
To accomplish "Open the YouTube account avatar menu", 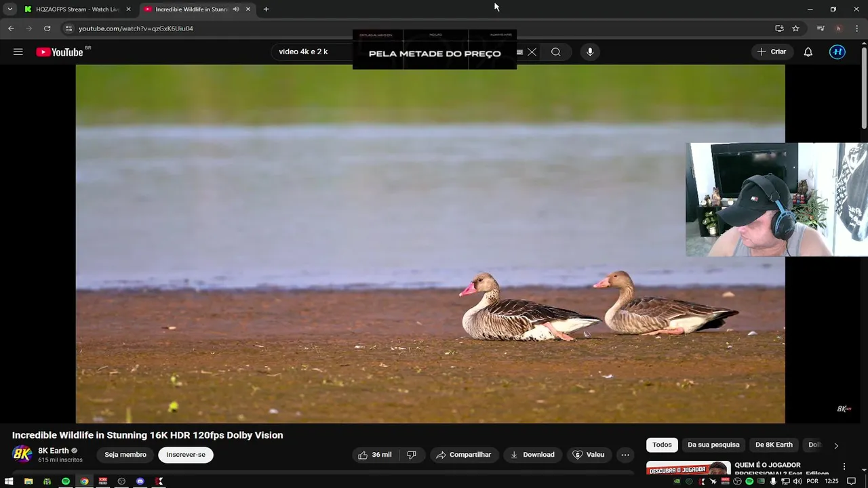I will coord(837,52).
